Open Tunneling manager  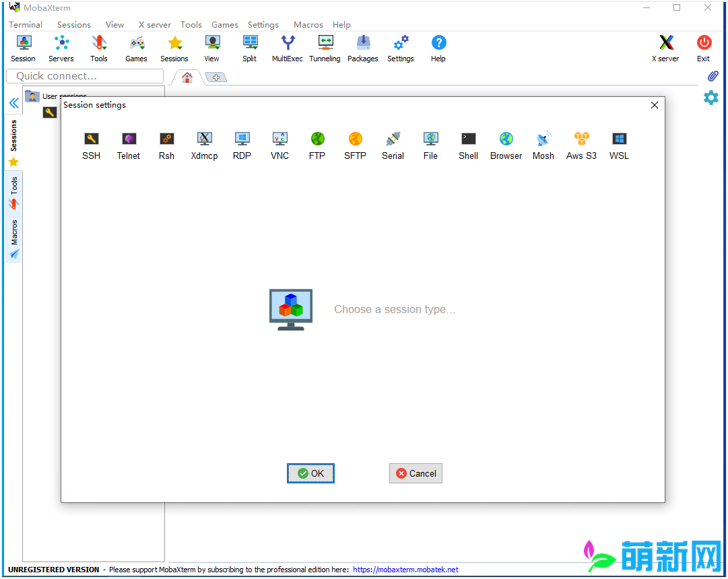point(325,48)
